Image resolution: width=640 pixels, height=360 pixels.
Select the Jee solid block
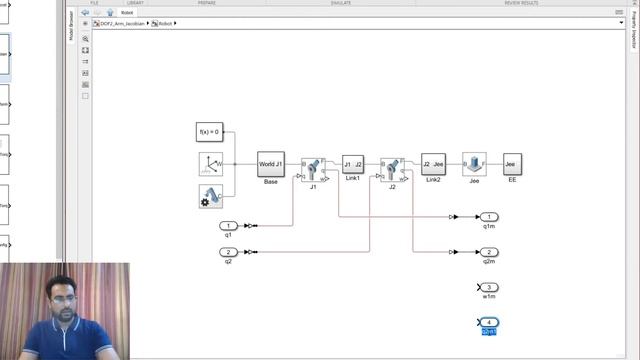[x=474, y=164]
